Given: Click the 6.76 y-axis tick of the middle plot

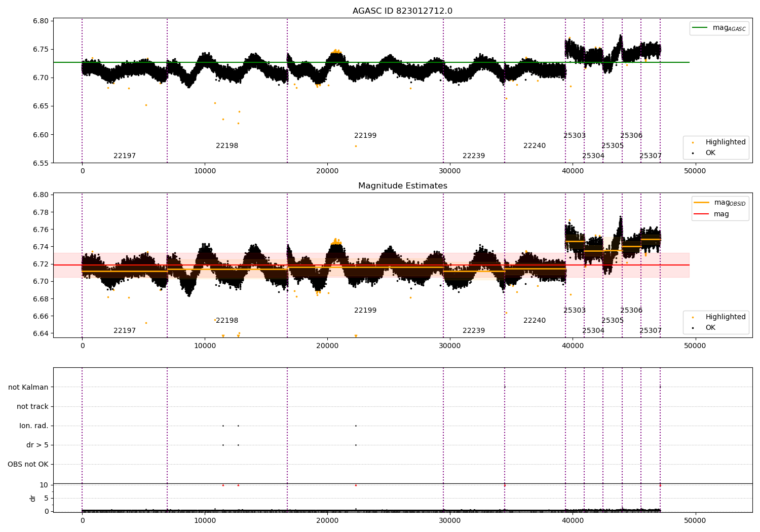Looking at the screenshot, I should click(x=41, y=230).
